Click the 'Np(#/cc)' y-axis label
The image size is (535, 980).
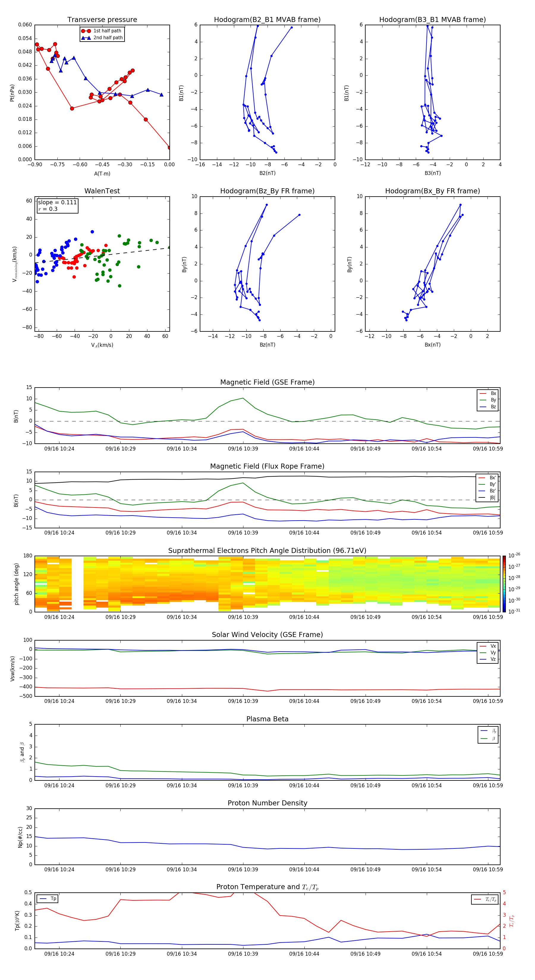pos(20,837)
